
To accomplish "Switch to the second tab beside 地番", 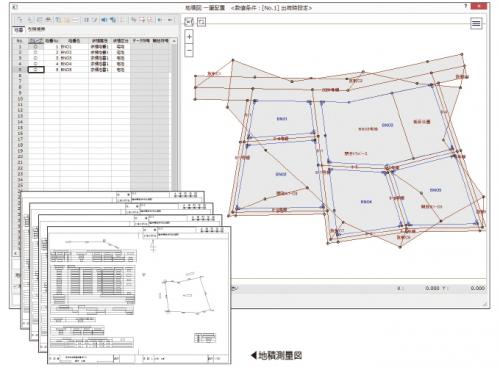I will pos(36,29).
